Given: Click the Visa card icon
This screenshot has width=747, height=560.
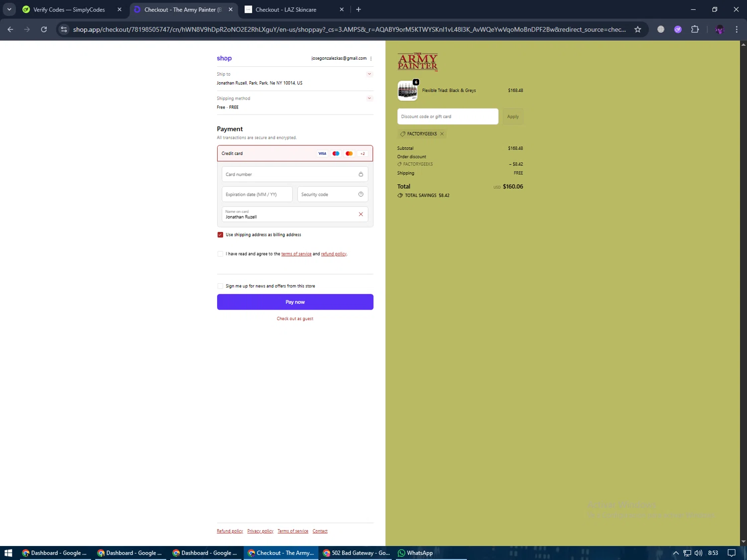Looking at the screenshot, I should 322,153.
